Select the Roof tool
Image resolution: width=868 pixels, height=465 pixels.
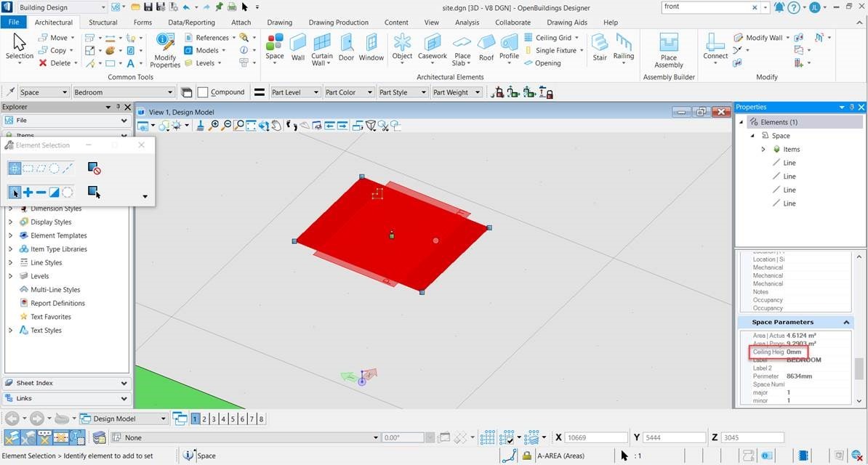tap(486, 47)
